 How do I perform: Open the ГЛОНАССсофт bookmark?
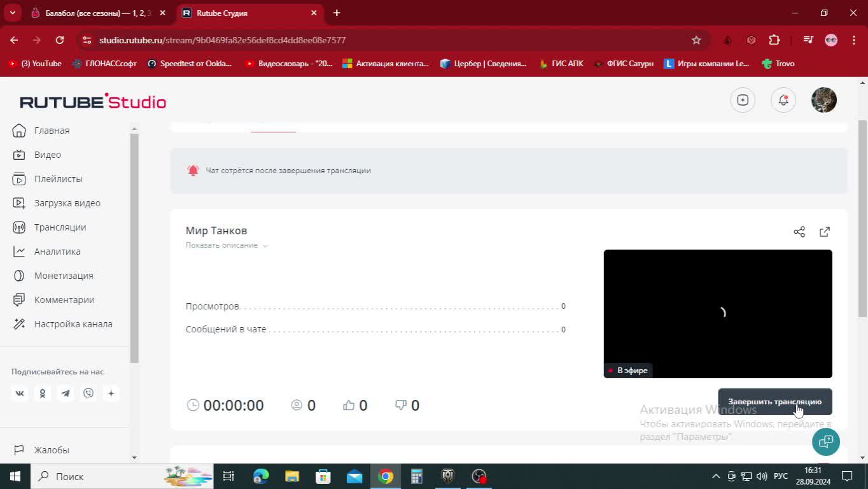click(x=104, y=64)
